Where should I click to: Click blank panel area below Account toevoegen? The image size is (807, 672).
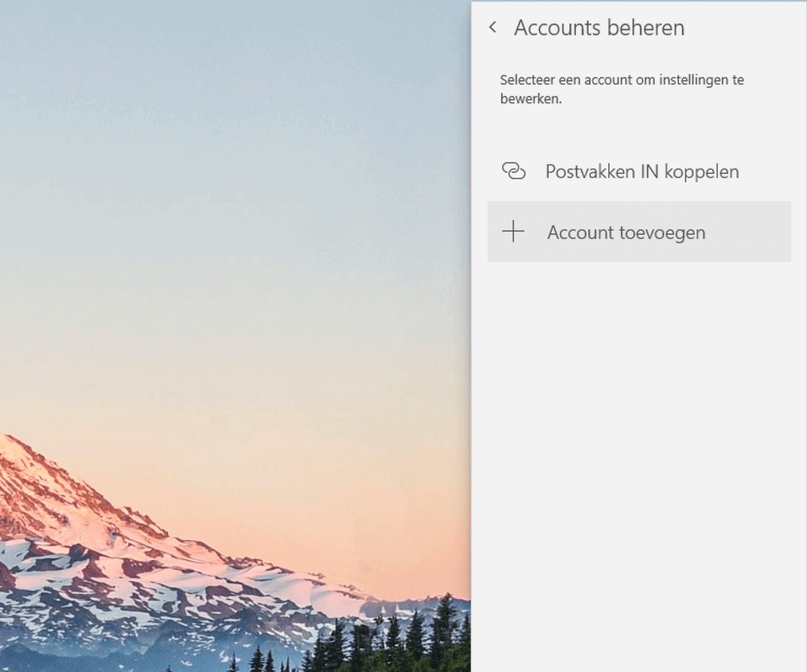pos(638,420)
